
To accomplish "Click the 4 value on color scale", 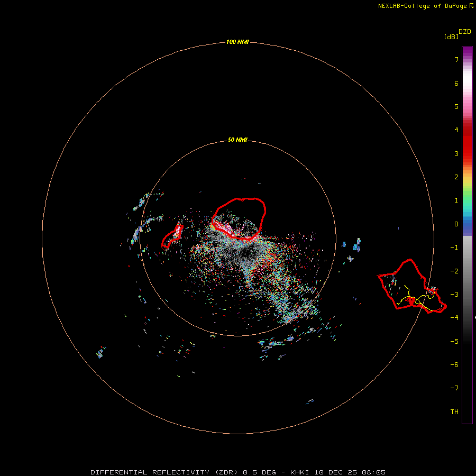I will [456, 130].
